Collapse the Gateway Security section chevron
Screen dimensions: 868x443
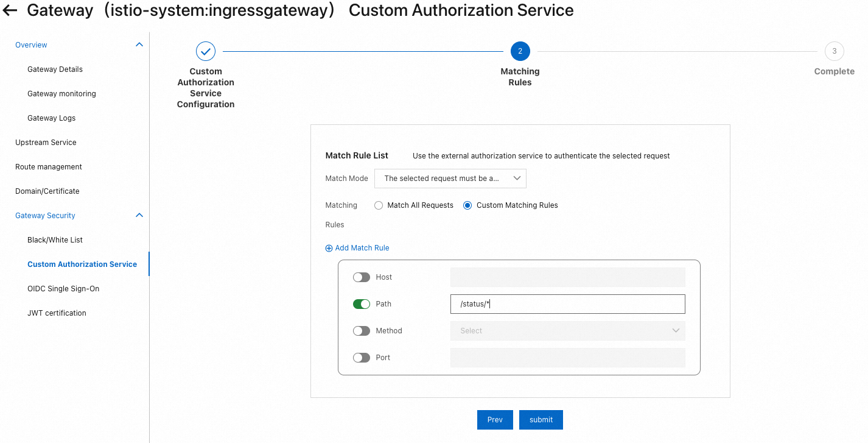pyautogui.click(x=139, y=216)
